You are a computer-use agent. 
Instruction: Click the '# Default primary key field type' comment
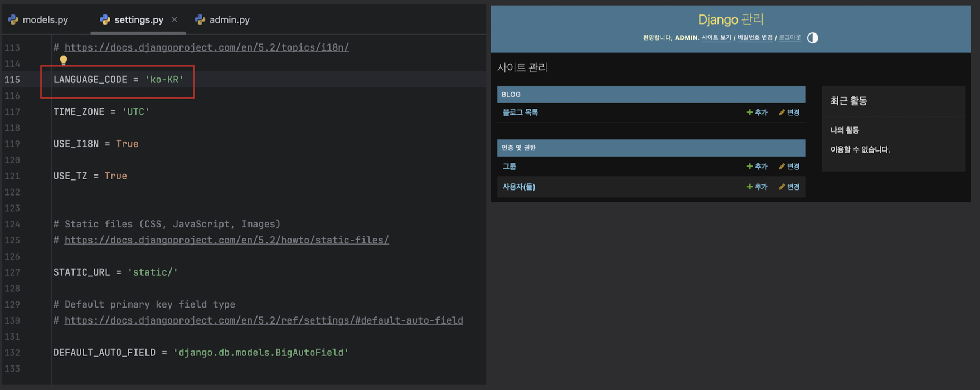144,305
